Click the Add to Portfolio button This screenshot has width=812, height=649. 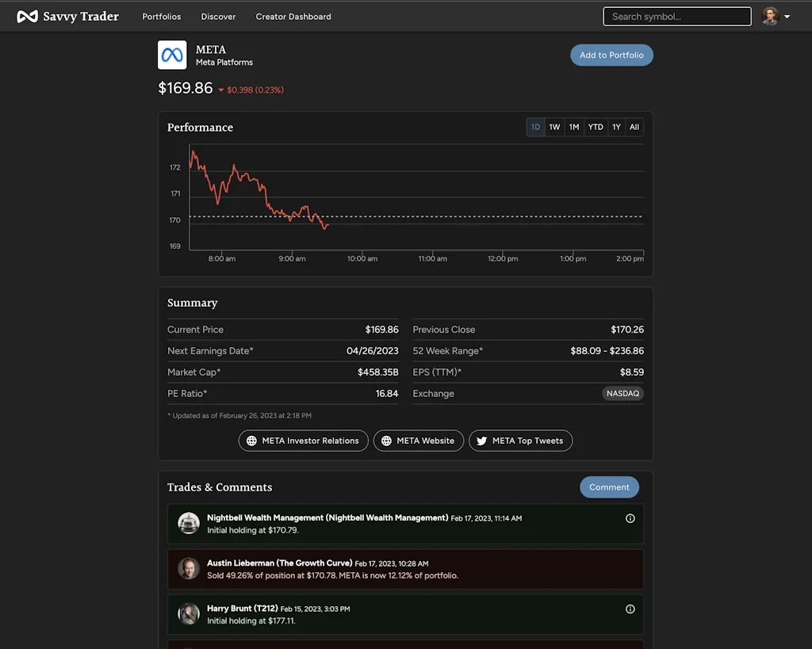click(x=611, y=55)
